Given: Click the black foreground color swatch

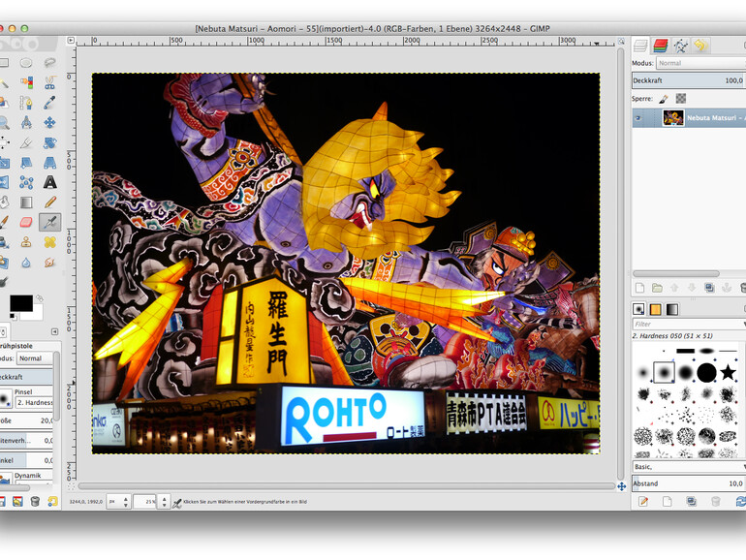Looking at the screenshot, I should [x=19, y=304].
